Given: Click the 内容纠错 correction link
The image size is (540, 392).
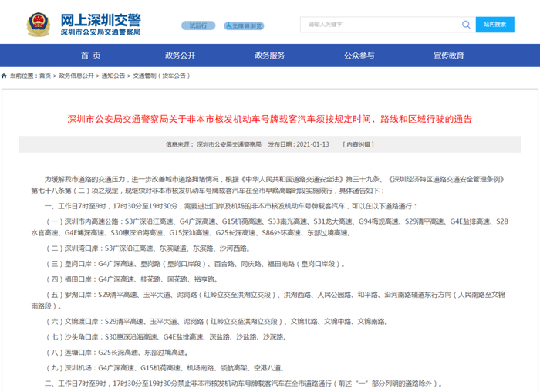Looking at the screenshot, I should point(358,144).
